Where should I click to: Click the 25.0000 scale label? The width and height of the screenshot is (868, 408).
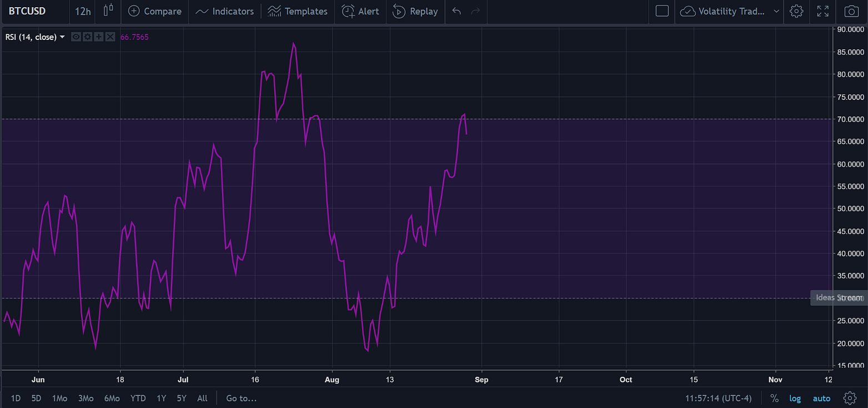pyautogui.click(x=850, y=321)
